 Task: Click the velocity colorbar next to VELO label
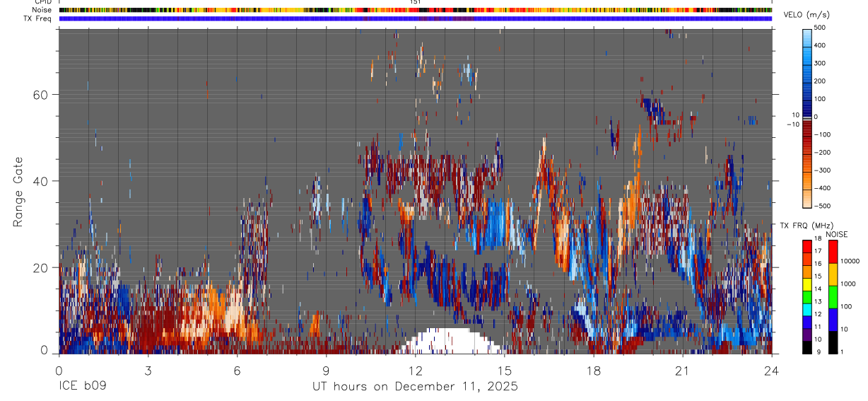tap(807, 117)
